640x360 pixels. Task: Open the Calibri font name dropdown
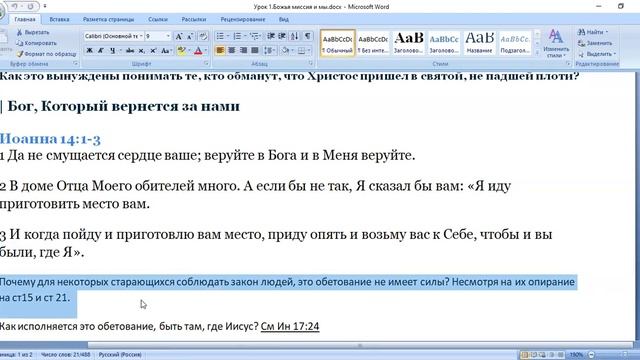pos(141,36)
